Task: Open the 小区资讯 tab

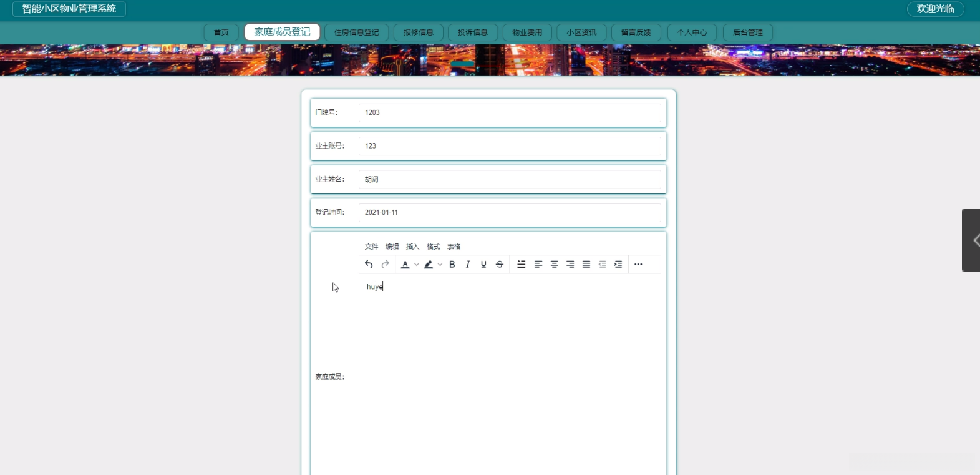Action: click(x=582, y=32)
